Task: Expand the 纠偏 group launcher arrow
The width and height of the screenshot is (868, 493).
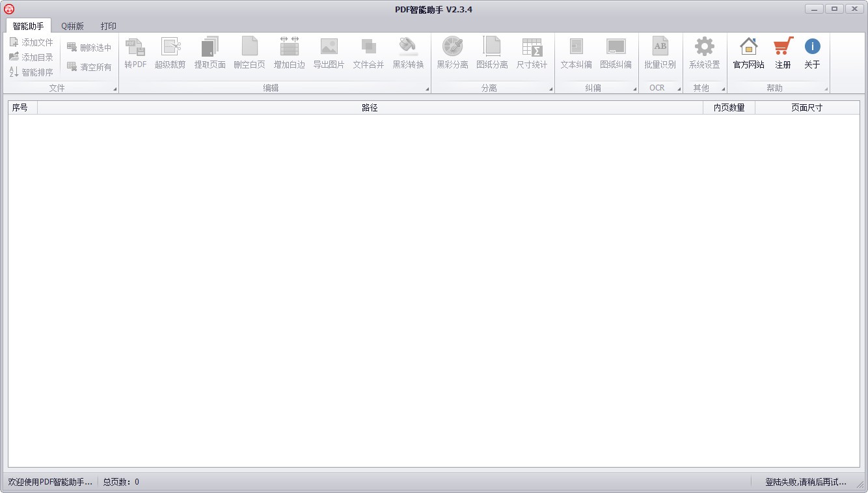Action: click(634, 89)
